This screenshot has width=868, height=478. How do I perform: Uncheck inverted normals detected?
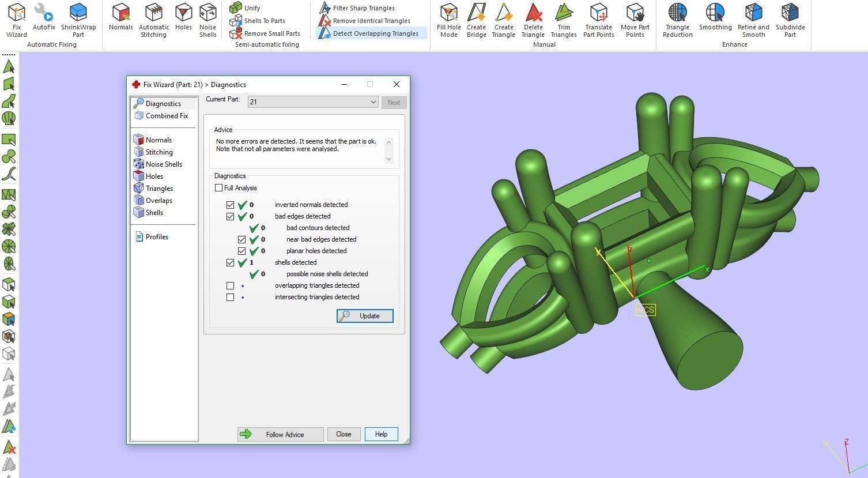coord(230,205)
